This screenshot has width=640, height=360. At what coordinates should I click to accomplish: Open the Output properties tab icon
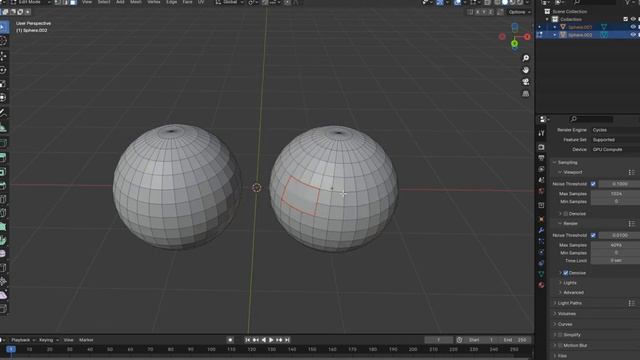click(x=541, y=158)
